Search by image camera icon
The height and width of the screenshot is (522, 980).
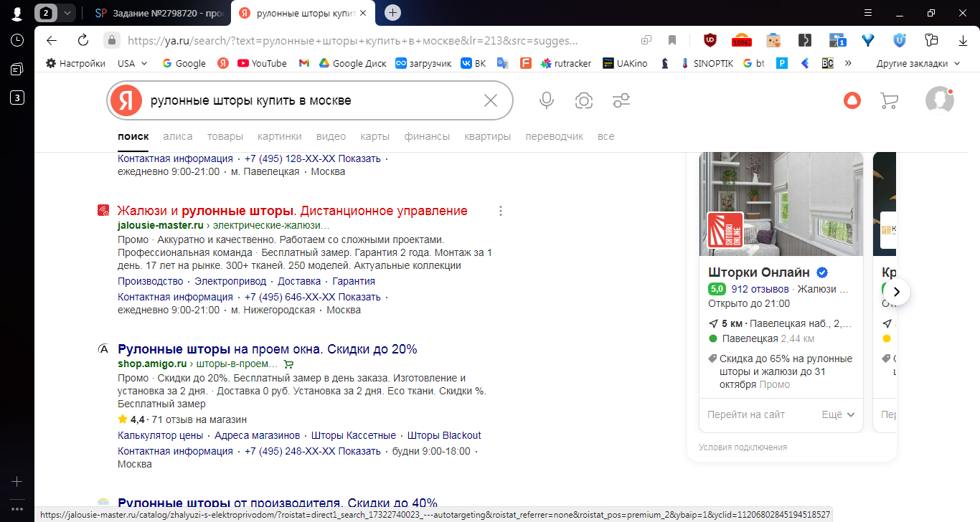pos(584,100)
